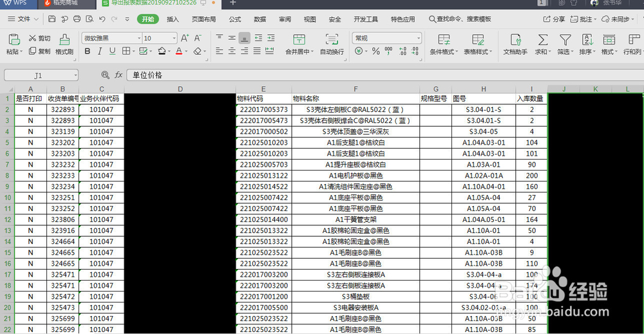The height and width of the screenshot is (334, 644).
Task: Increase indent icon
Action: 271,38
